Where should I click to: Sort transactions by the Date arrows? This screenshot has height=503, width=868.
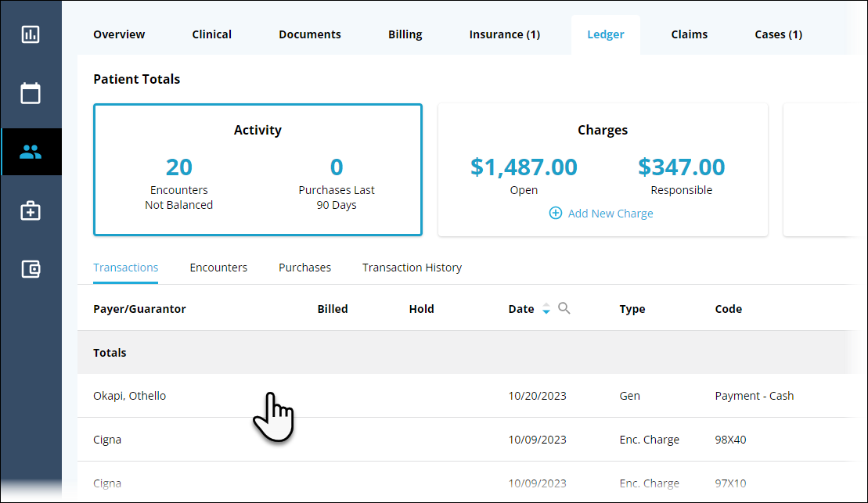[546, 309]
